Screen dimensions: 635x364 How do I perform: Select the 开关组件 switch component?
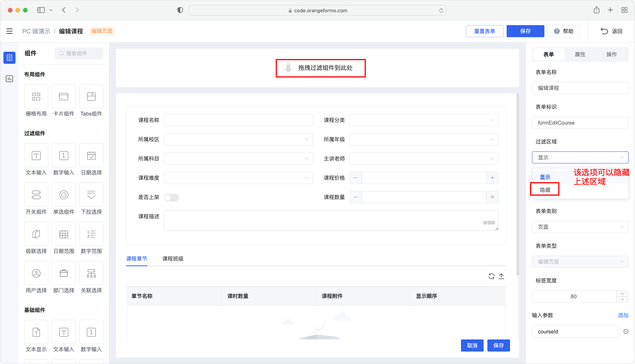click(36, 195)
